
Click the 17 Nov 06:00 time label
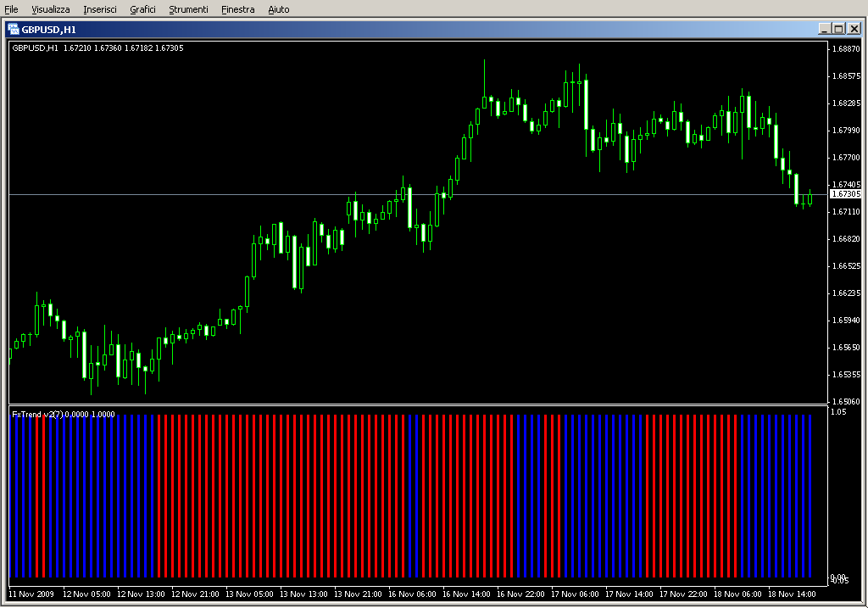[575, 594]
